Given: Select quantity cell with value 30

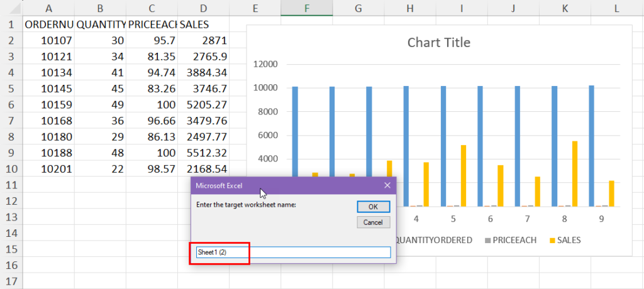Looking at the screenshot, I should 100,41.
